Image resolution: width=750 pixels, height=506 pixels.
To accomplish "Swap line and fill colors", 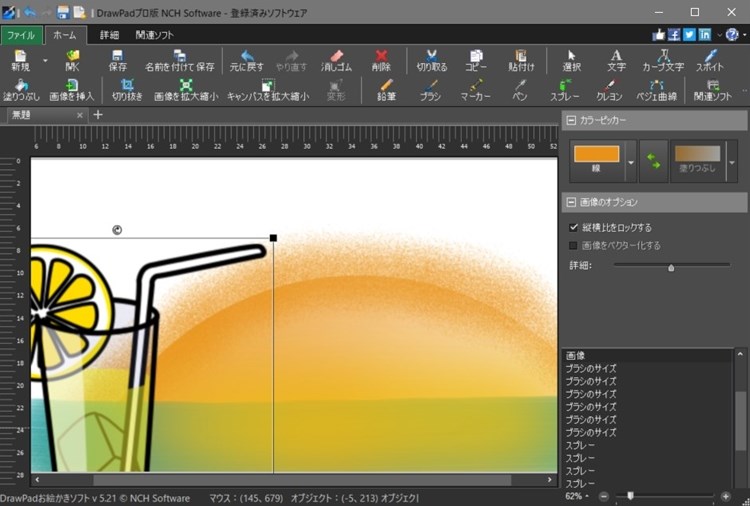I will pos(653,161).
